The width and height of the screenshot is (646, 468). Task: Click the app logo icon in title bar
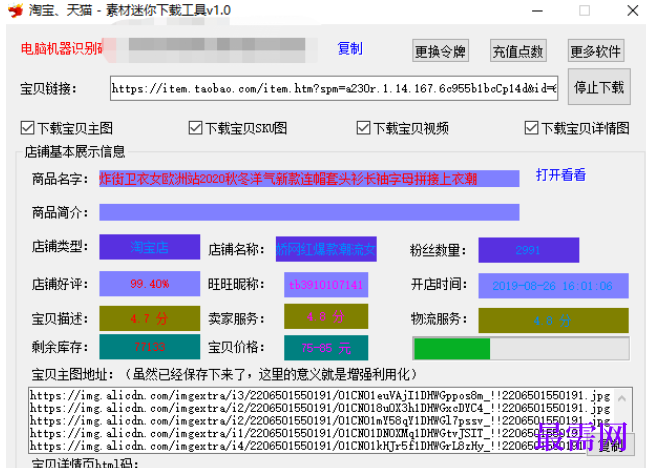15,10
